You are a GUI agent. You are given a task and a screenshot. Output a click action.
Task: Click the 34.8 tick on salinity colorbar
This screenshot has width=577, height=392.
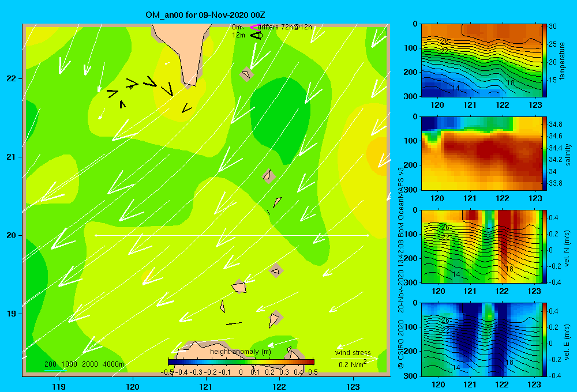click(x=555, y=125)
